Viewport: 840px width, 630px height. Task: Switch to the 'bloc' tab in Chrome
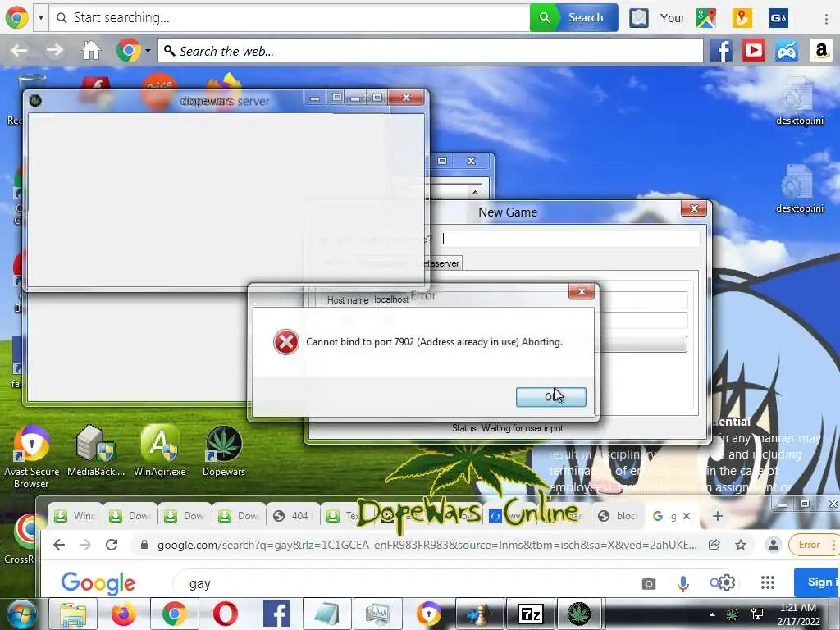(x=618, y=516)
